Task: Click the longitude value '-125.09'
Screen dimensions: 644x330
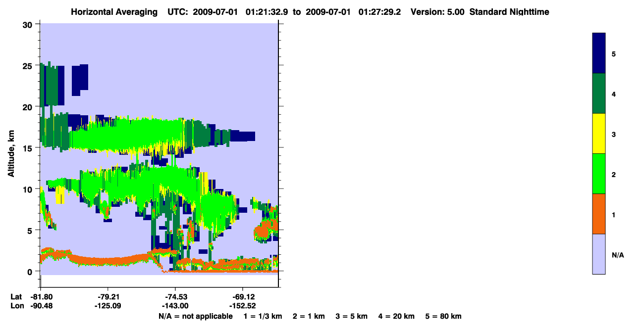Action: coord(108,306)
